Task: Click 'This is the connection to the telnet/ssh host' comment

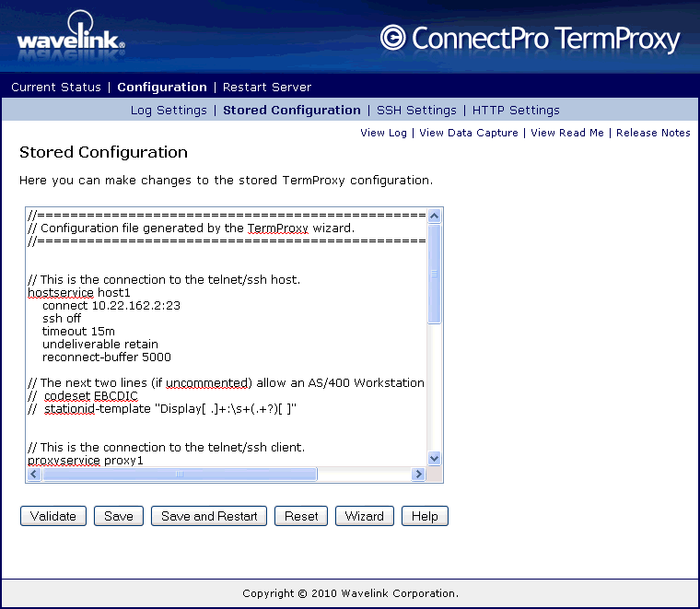Action: click(164, 279)
